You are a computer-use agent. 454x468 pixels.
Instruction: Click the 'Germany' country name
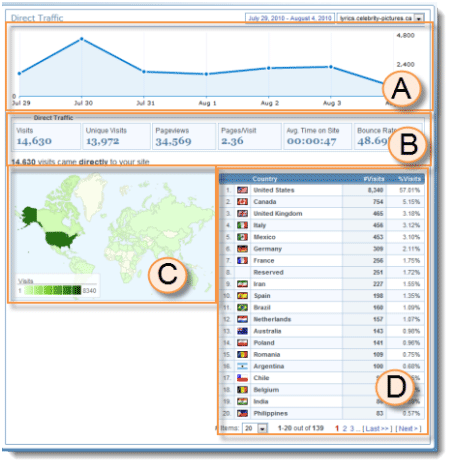[268, 249]
